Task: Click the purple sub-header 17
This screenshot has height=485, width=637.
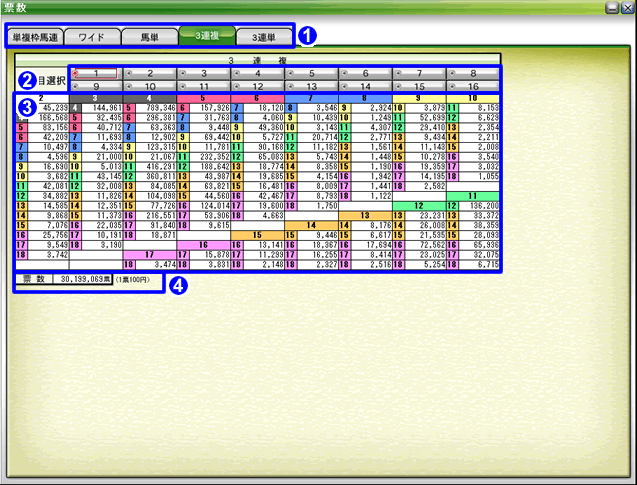Action: pos(150,254)
